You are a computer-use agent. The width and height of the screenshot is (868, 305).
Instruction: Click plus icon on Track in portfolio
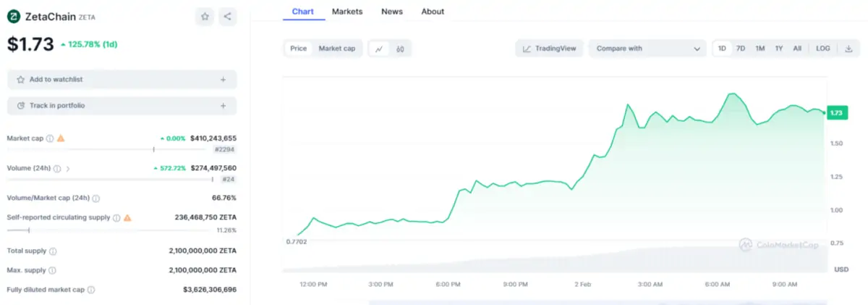[x=223, y=106]
